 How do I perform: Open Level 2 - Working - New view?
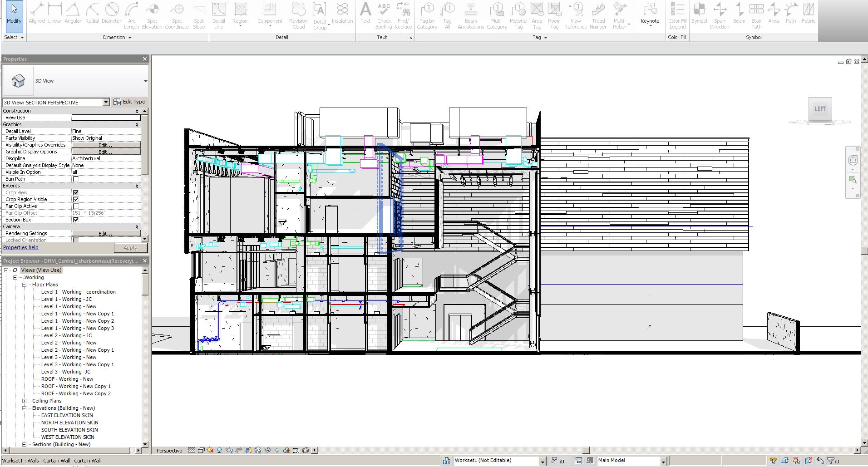tap(69, 343)
